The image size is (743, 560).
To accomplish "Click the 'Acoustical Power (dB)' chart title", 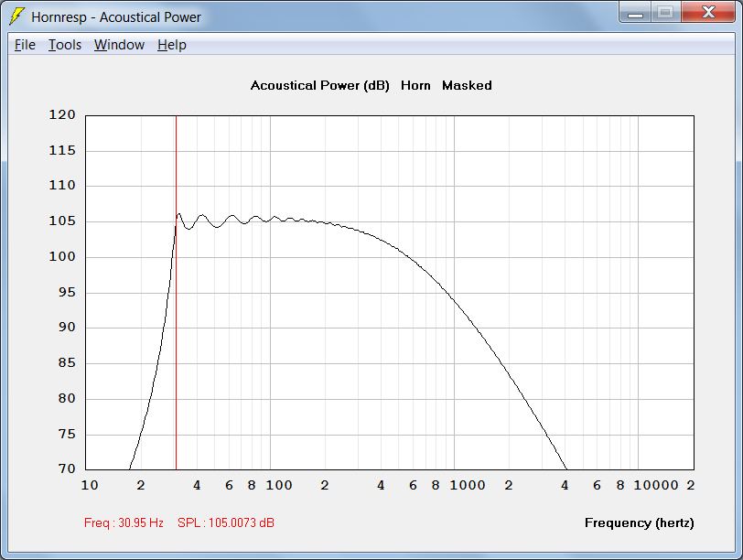I will click(320, 86).
